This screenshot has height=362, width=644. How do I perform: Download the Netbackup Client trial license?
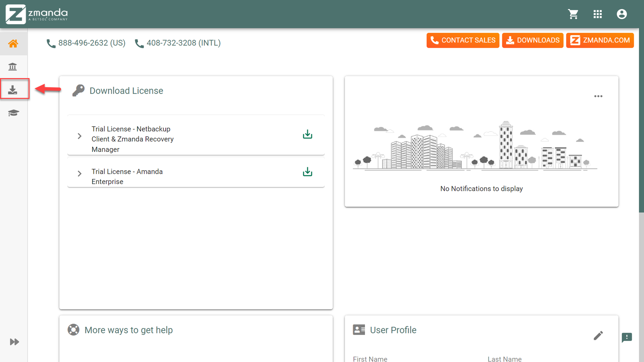tap(307, 134)
